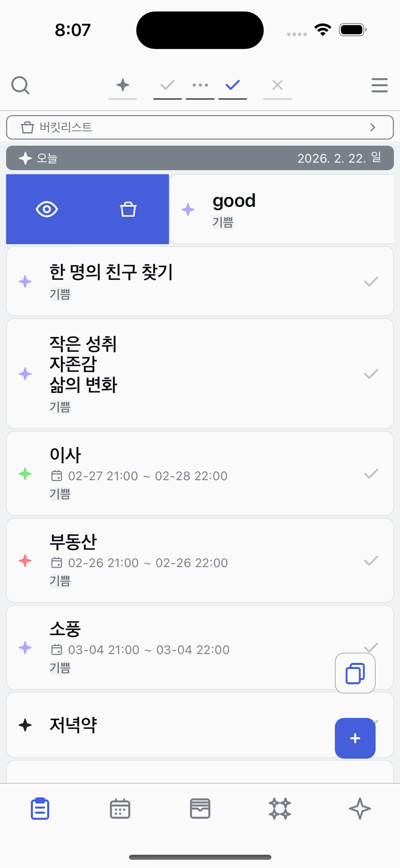Screen dimensions: 400x868
Task: Open the hamburger menu
Action: coord(379,85)
